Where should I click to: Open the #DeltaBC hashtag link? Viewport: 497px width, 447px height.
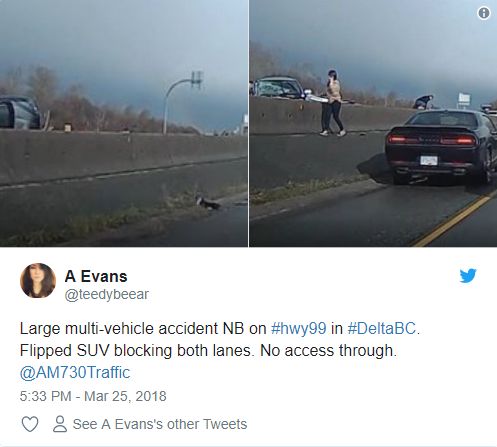point(382,328)
